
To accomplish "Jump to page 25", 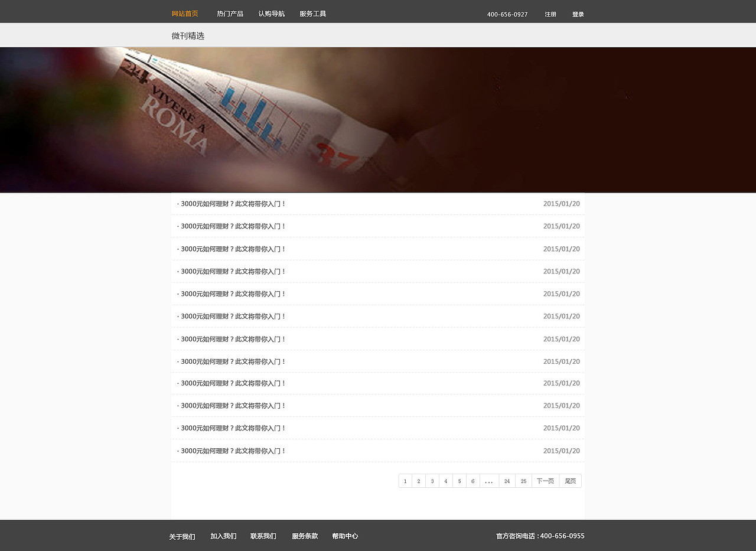I will tap(523, 481).
